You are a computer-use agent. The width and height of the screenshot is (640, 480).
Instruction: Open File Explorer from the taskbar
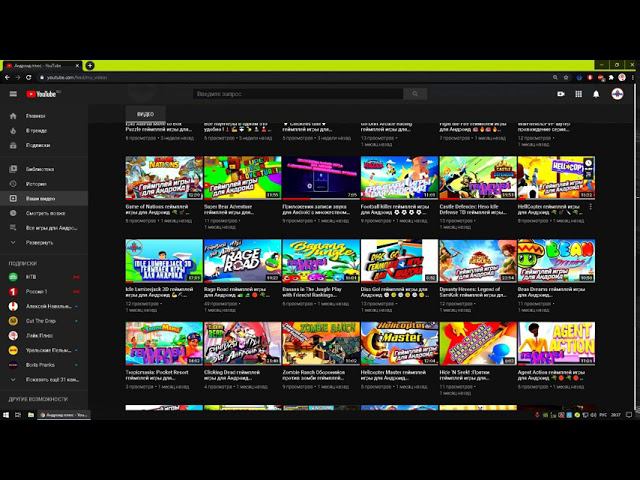pos(31,415)
